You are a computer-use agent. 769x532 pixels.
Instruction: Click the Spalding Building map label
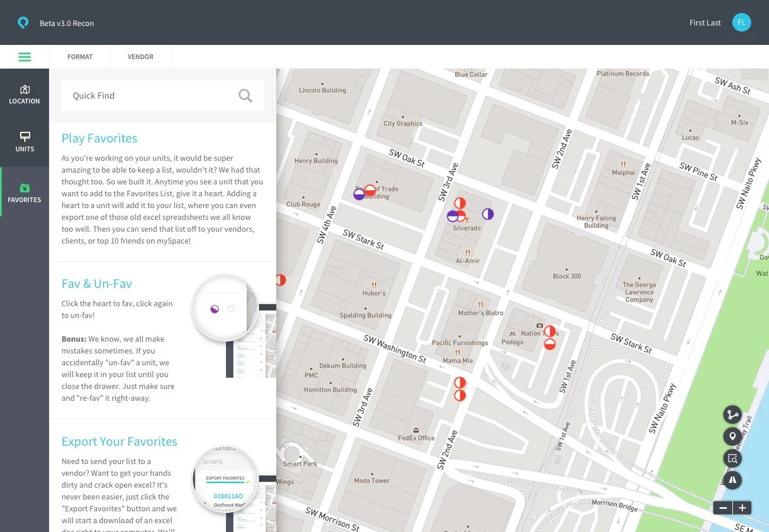click(x=366, y=316)
